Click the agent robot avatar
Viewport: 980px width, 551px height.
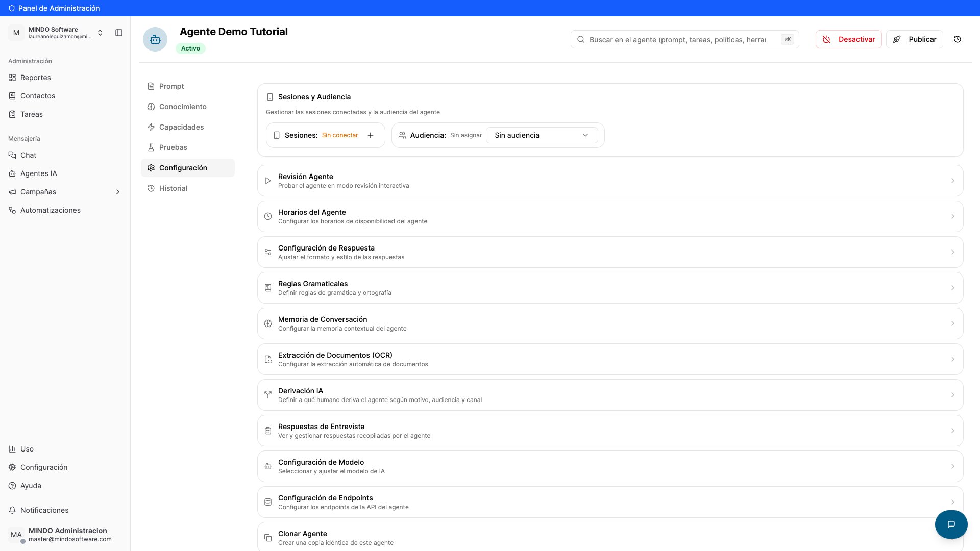pyautogui.click(x=155, y=39)
